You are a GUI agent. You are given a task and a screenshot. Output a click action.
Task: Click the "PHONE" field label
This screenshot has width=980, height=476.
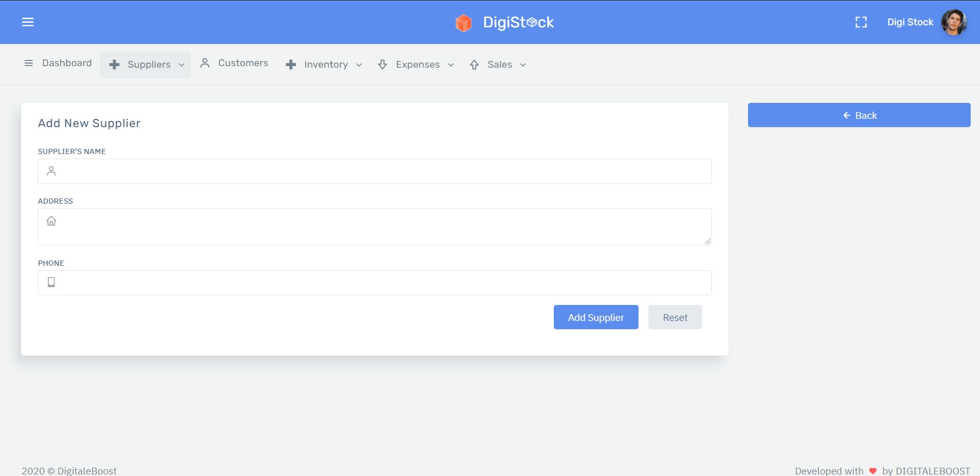pyautogui.click(x=51, y=263)
